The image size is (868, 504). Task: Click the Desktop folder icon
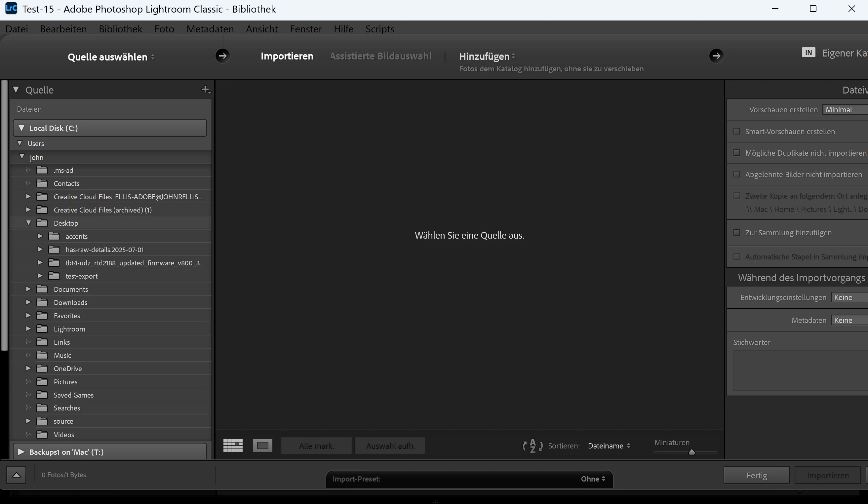tap(42, 223)
